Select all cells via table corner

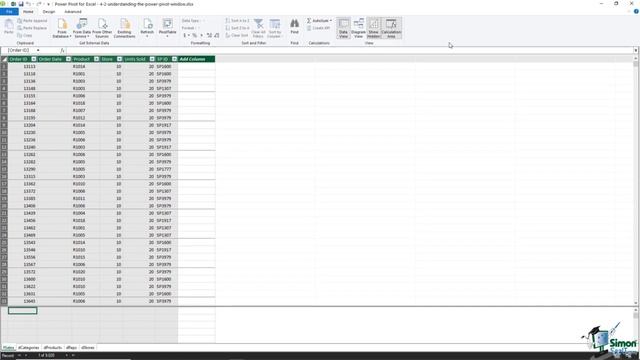4,59
